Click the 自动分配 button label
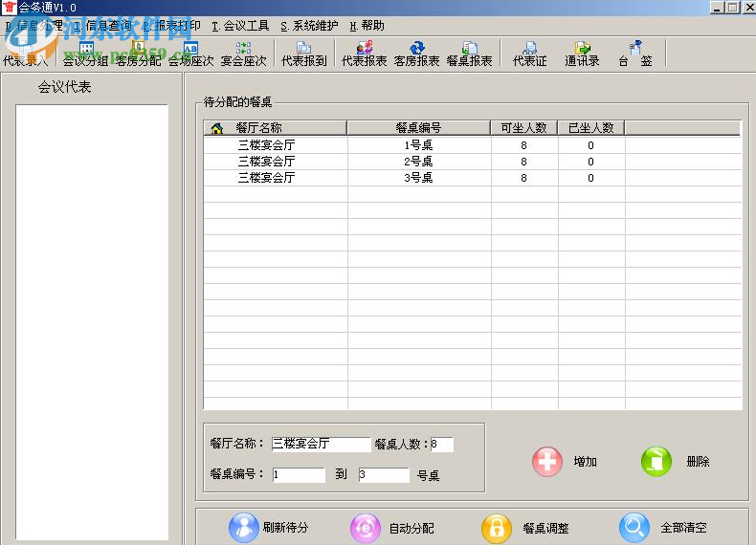 coord(411,529)
